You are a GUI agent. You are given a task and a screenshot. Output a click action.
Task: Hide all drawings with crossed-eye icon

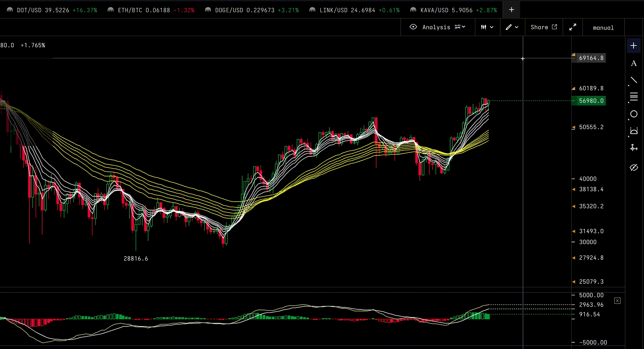[634, 167]
